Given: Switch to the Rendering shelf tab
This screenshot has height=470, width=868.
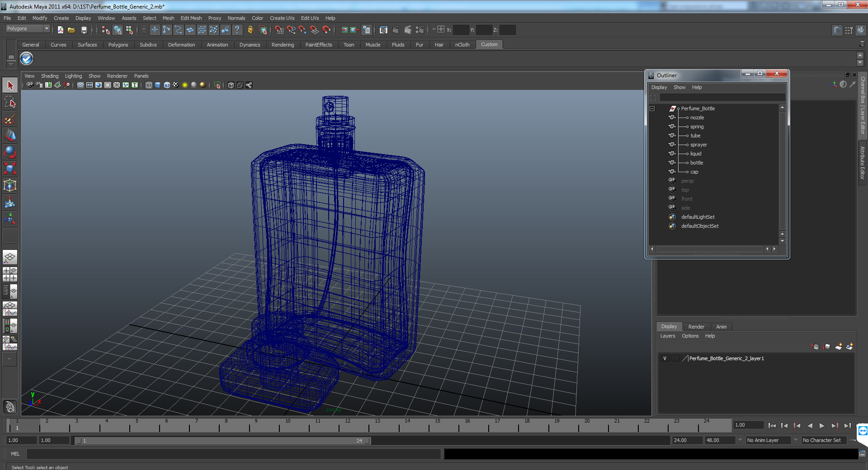Looking at the screenshot, I should [283, 45].
